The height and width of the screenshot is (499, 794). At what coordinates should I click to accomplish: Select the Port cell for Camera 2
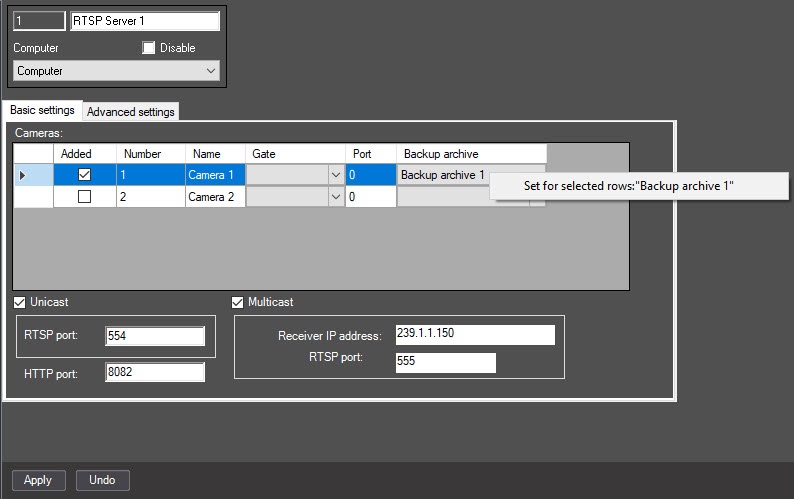coord(371,197)
